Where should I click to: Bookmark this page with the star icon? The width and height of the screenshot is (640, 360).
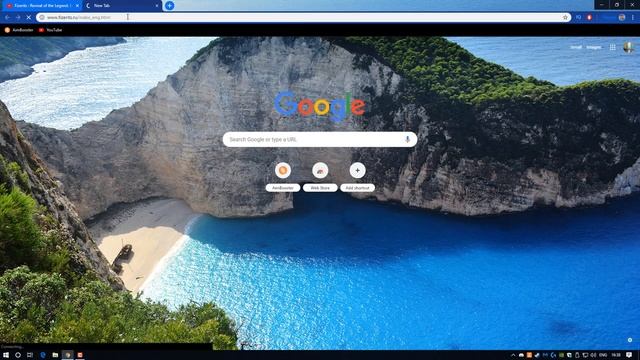click(565, 18)
